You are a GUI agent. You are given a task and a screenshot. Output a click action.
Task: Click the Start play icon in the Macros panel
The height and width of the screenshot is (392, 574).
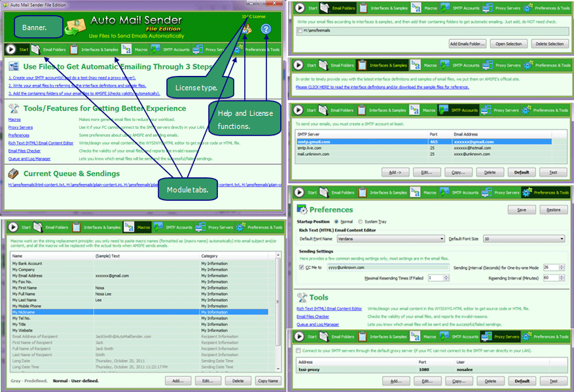click(x=13, y=227)
